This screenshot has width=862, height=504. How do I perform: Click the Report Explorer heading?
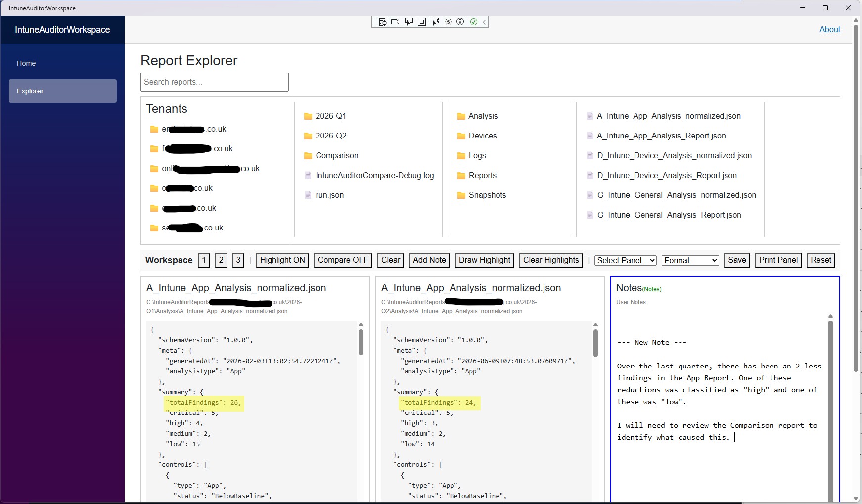click(189, 61)
